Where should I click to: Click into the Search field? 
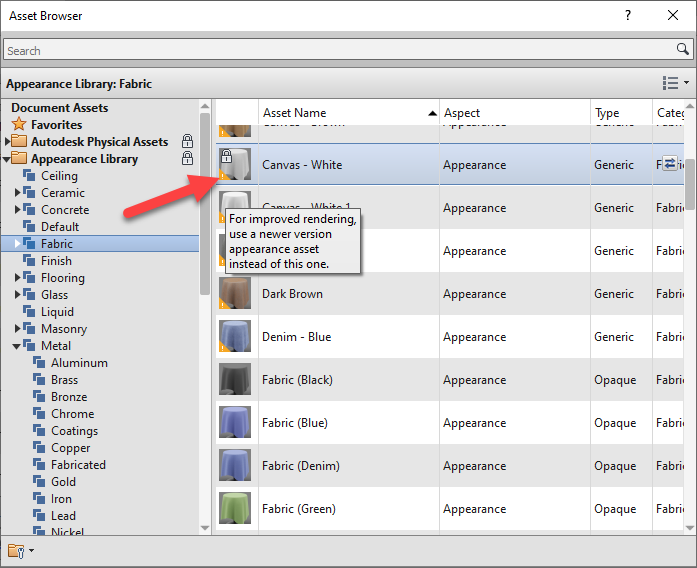[x=348, y=49]
